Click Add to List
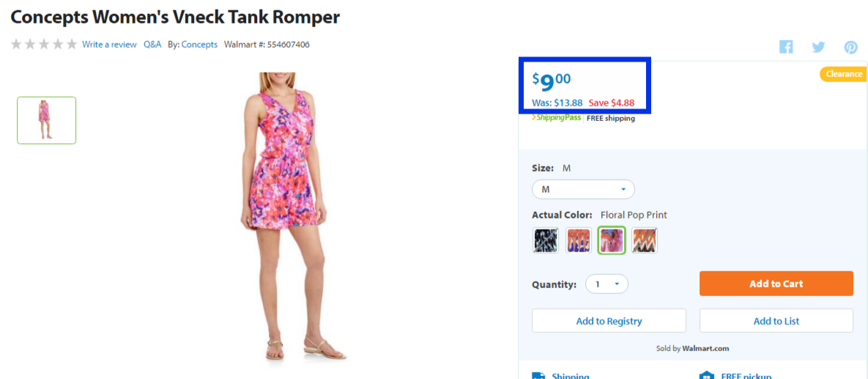This screenshot has height=379, width=868. pos(776,321)
